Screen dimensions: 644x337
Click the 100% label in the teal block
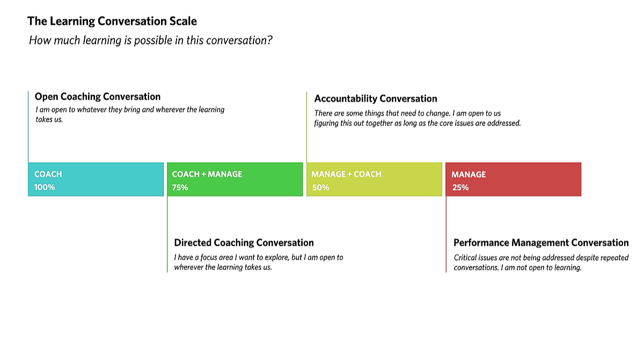point(45,187)
